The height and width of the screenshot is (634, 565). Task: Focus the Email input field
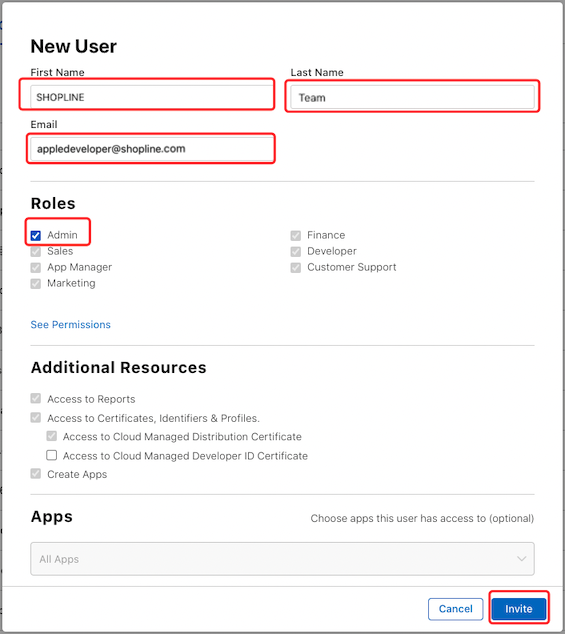pos(152,149)
